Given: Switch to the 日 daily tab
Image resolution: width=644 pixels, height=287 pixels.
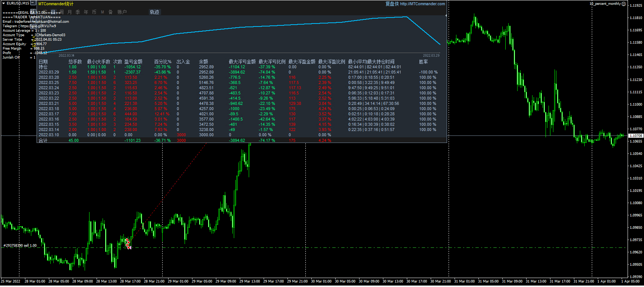Looking at the screenshot, I should 53,12.
